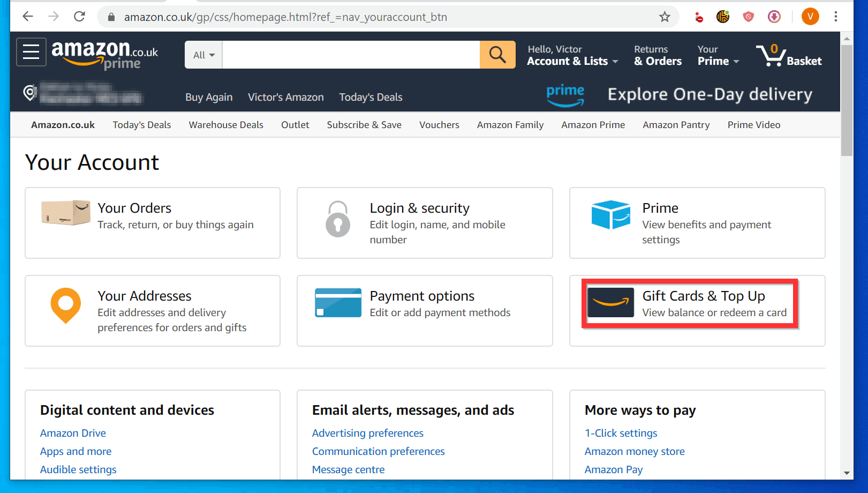Open Victor's Amazon from the top menu
Screen dimensions: 868x493
[x=285, y=97]
